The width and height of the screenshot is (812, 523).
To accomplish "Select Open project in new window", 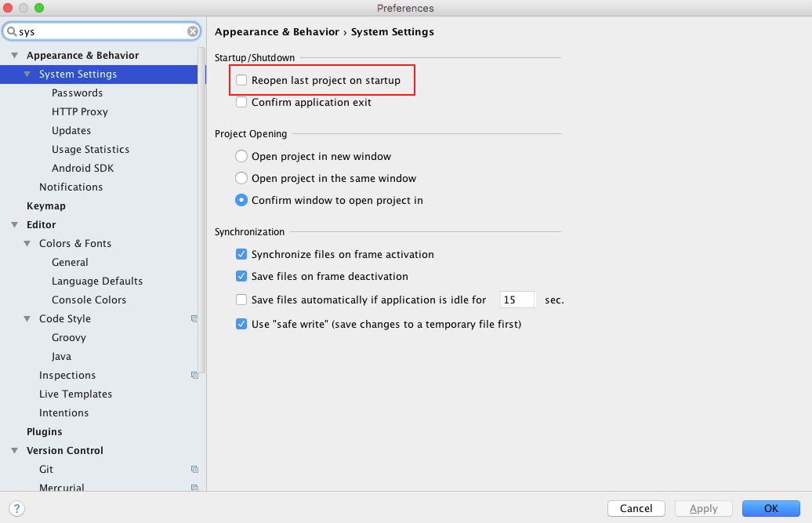I will 241,156.
